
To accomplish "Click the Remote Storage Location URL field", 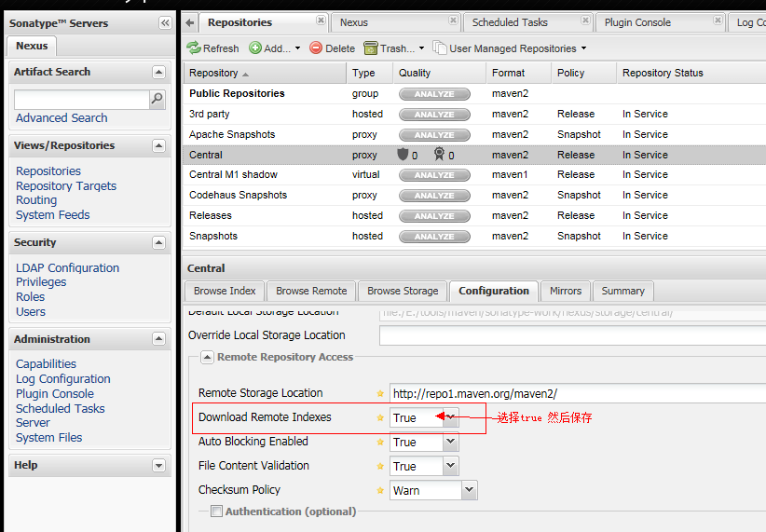I will tap(578, 393).
